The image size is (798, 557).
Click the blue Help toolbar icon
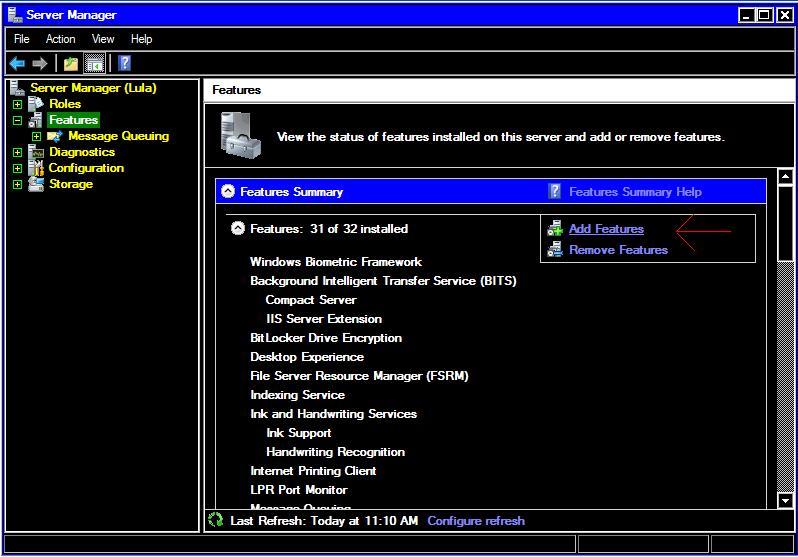click(x=124, y=63)
